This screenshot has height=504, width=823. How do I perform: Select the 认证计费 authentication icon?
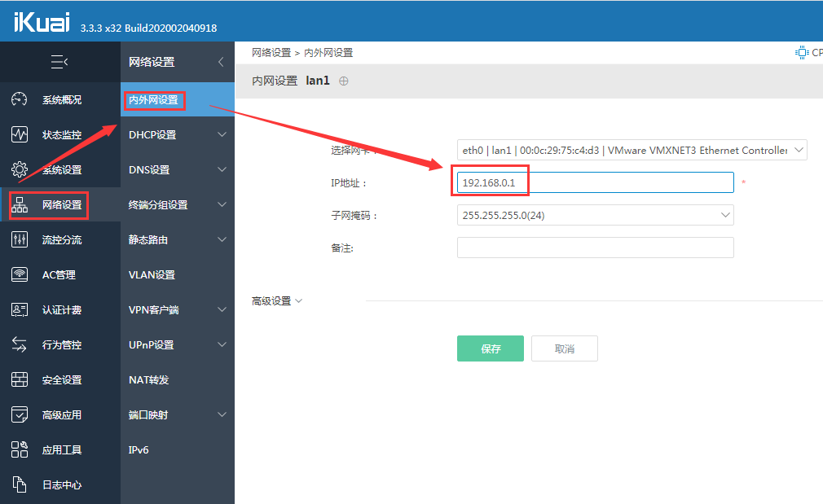[18, 309]
